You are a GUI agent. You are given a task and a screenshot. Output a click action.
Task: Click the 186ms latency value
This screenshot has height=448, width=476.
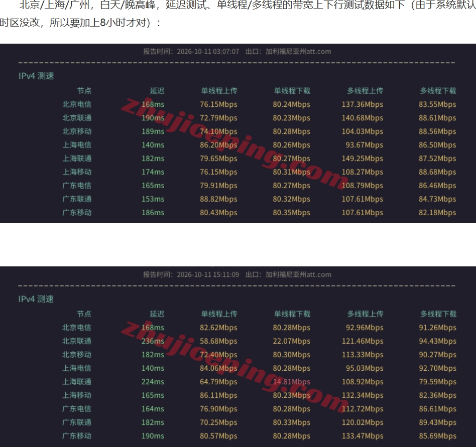pyautogui.click(x=153, y=213)
